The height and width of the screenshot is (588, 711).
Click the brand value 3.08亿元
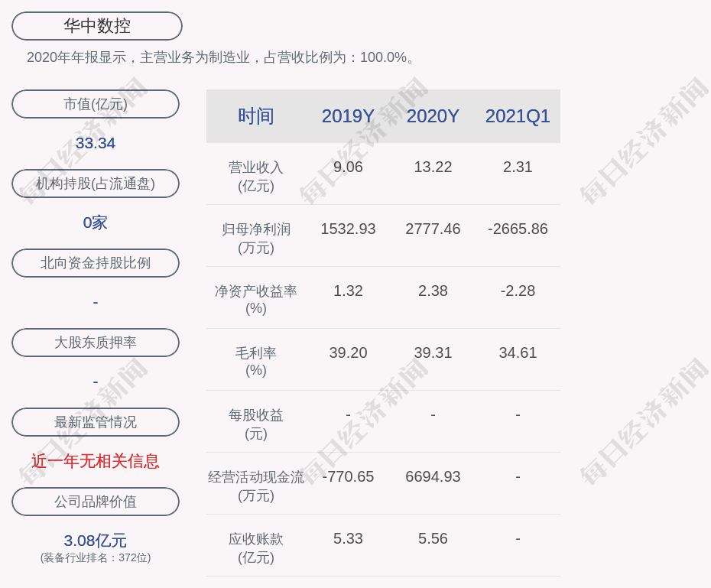click(x=96, y=541)
